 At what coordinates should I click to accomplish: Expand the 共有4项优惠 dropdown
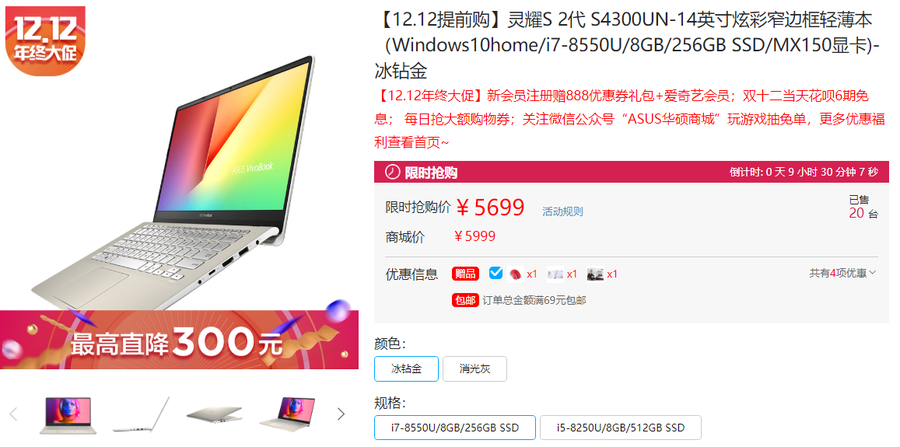click(x=843, y=273)
